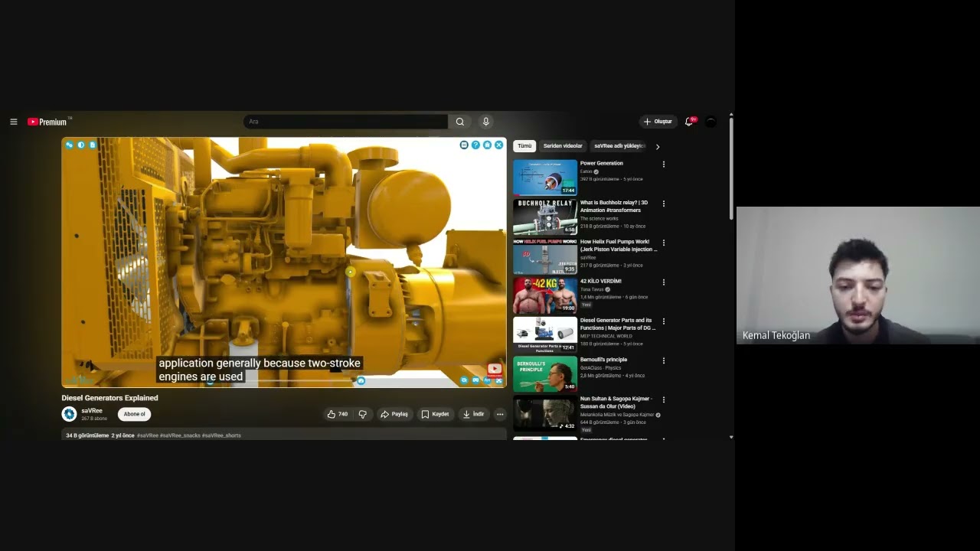The height and width of the screenshot is (551, 980).
Task: Open Bernoulli's principle video thumbnail
Action: tap(545, 374)
